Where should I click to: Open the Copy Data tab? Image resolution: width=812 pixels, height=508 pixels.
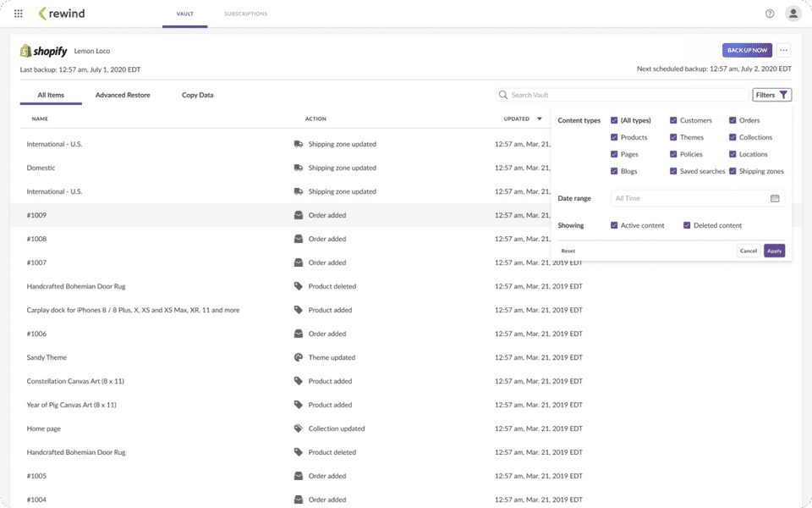(197, 95)
